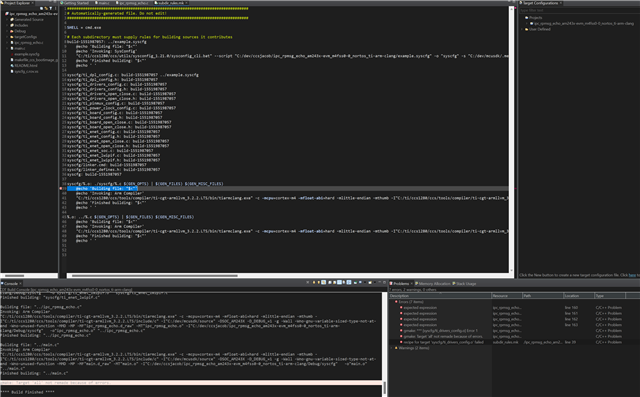
Task: Sort Problems by Description column header
Action: [x=440, y=295]
